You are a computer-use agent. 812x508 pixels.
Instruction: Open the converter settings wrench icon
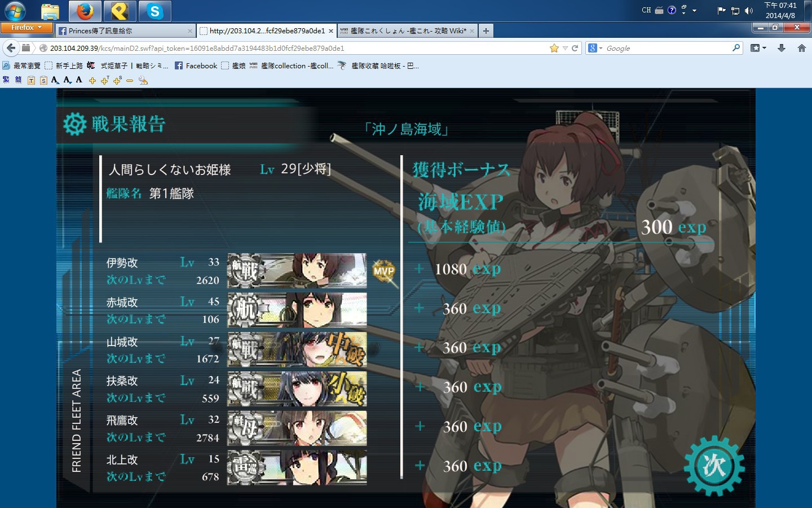coord(143,81)
